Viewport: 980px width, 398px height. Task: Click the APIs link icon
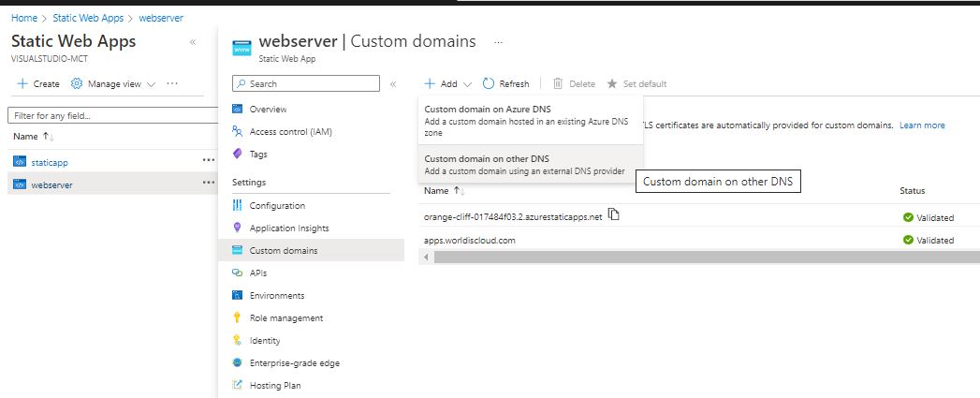point(237,273)
